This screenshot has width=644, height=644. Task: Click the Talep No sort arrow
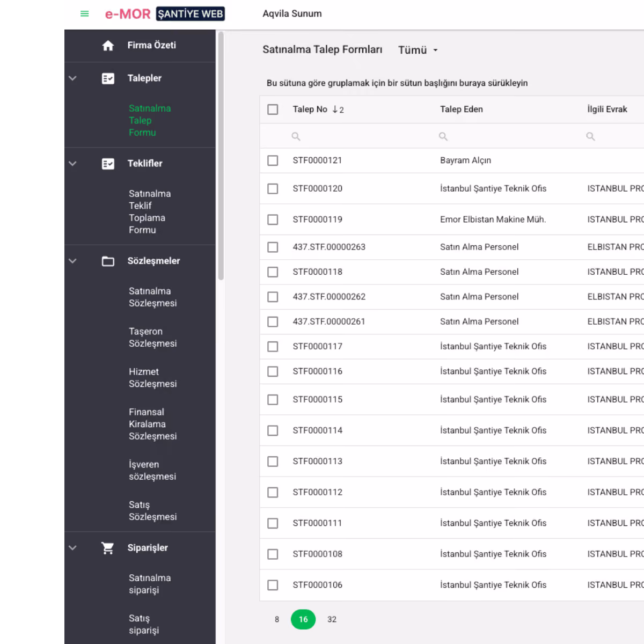335,109
